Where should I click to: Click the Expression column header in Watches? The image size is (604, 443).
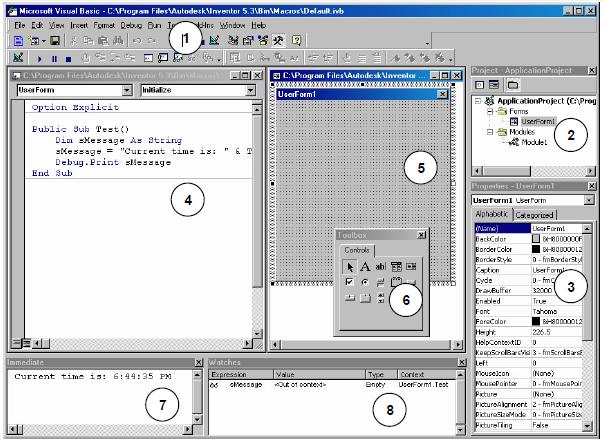coord(241,374)
